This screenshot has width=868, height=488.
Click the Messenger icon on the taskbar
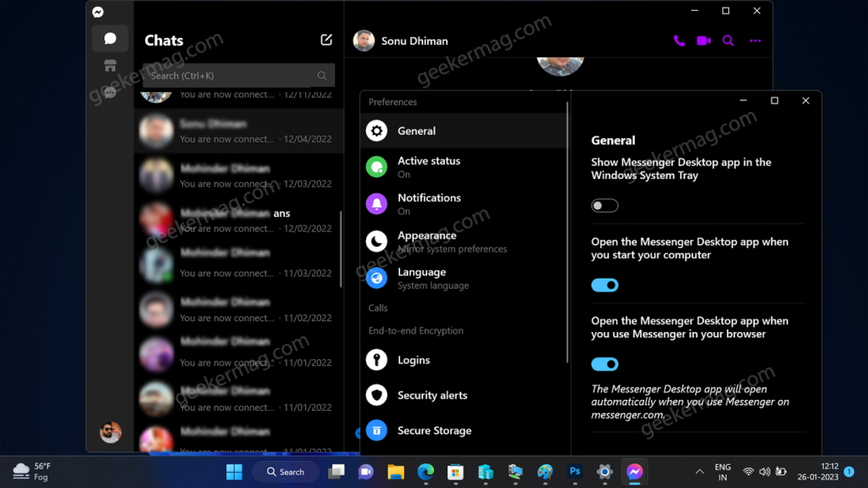634,472
